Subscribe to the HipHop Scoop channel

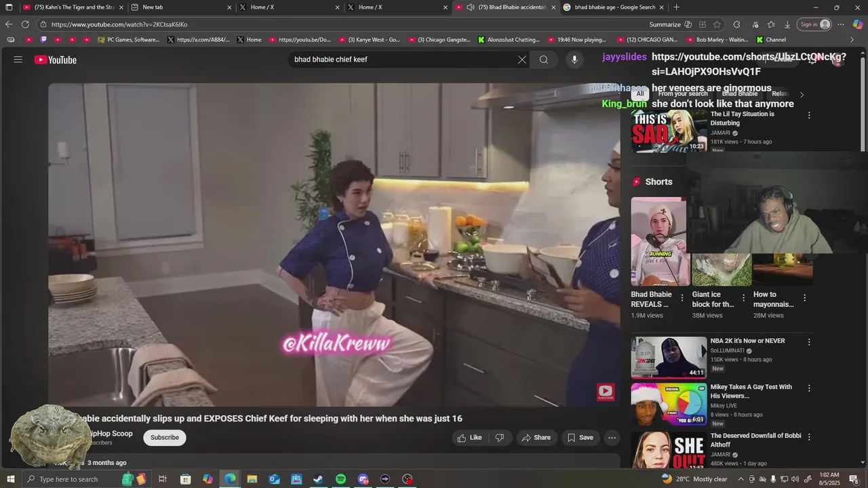(165, 438)
